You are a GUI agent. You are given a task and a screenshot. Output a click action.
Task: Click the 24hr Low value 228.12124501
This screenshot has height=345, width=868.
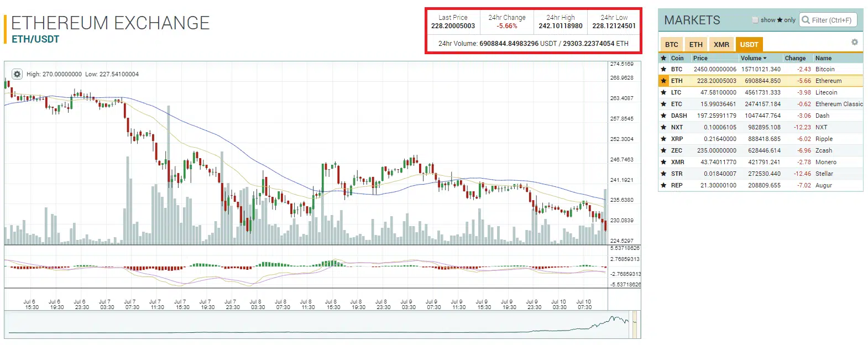(x=614, y=26)
